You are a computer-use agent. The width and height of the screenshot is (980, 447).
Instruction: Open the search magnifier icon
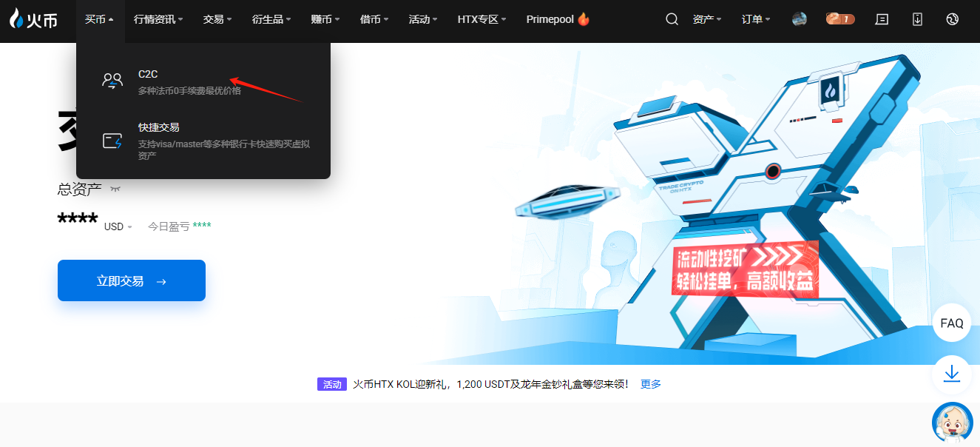672,20
